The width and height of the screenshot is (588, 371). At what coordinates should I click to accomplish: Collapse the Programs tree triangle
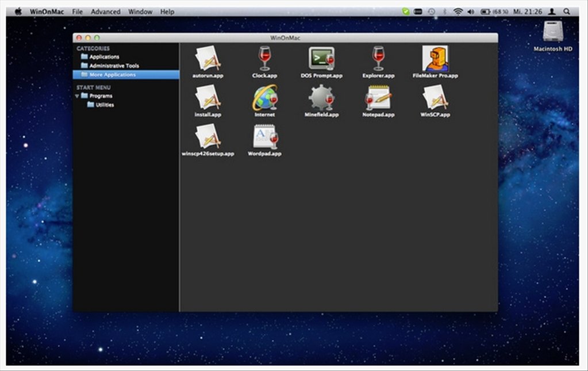(x=77, y=96)
